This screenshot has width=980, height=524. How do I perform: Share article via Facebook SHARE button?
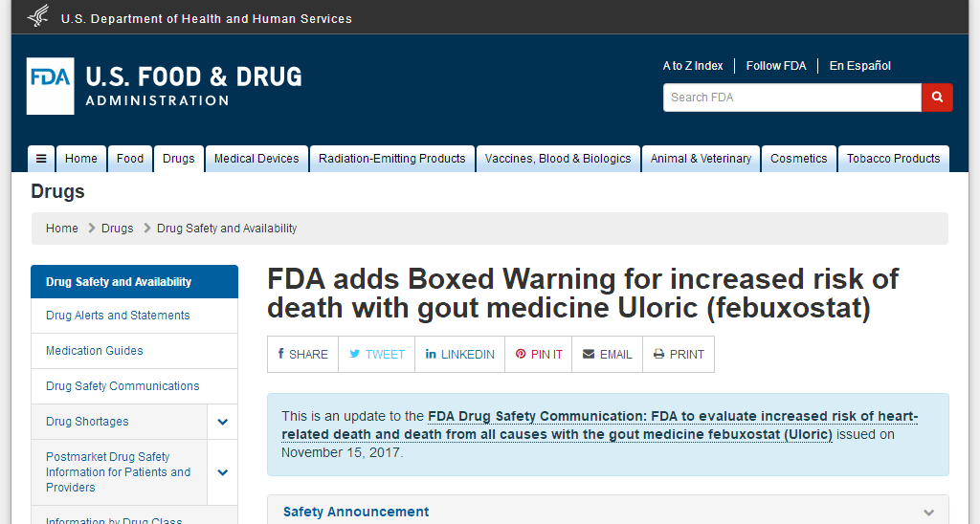303,354
